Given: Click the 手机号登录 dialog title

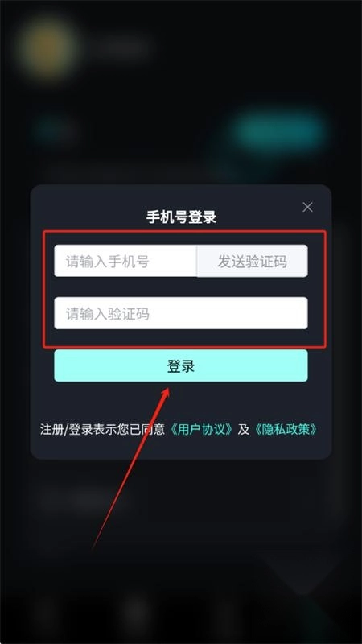Looking at the screenshot, I should pos(181,217).
